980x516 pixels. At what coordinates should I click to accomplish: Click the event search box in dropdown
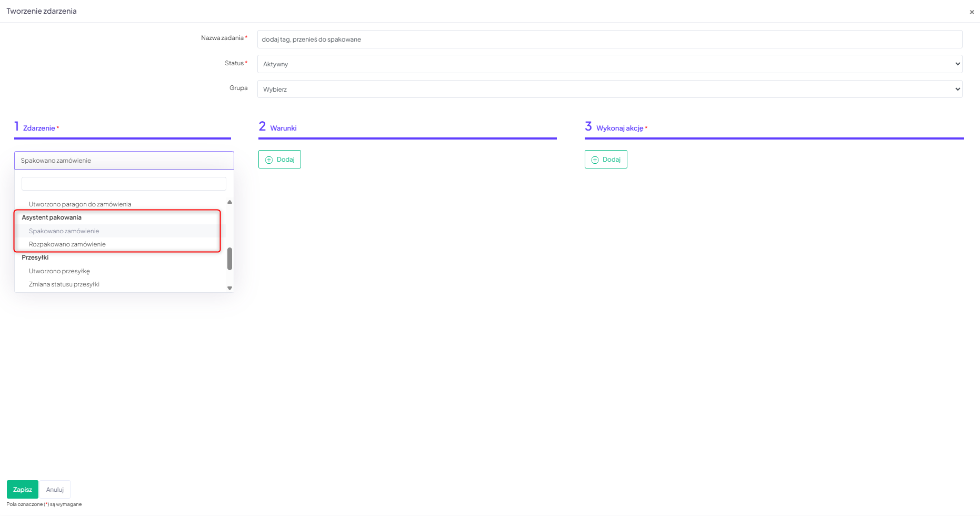click(x=124, y=184)
